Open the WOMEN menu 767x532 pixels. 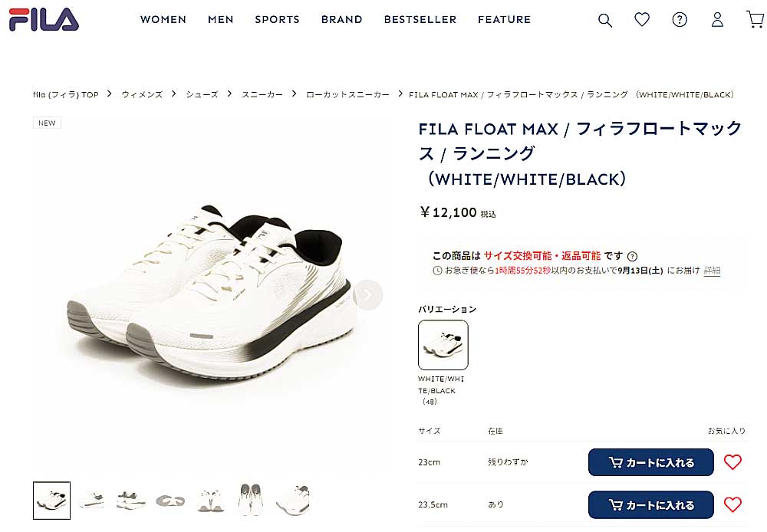pos(163,20)
